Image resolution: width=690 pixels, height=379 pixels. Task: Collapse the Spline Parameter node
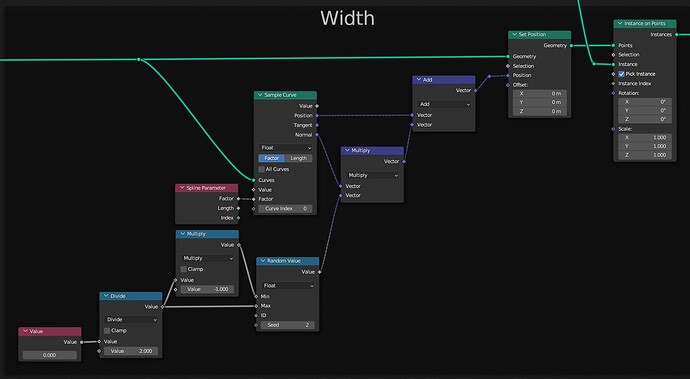point(182,188)
